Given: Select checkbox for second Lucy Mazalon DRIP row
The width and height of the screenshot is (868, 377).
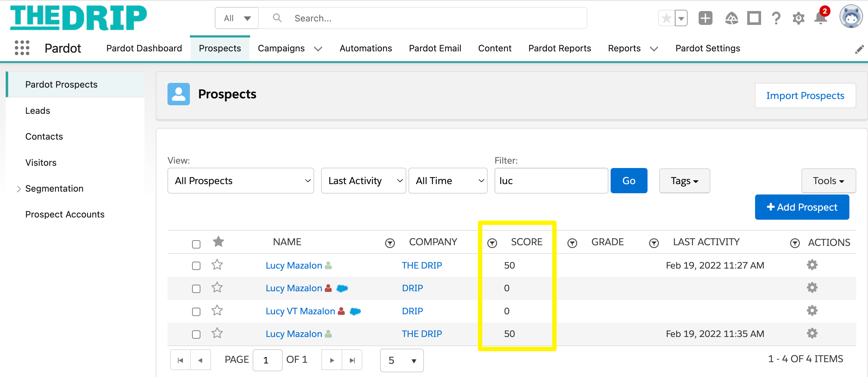Looking at the screenshot, I should click(x=196, y=288).
